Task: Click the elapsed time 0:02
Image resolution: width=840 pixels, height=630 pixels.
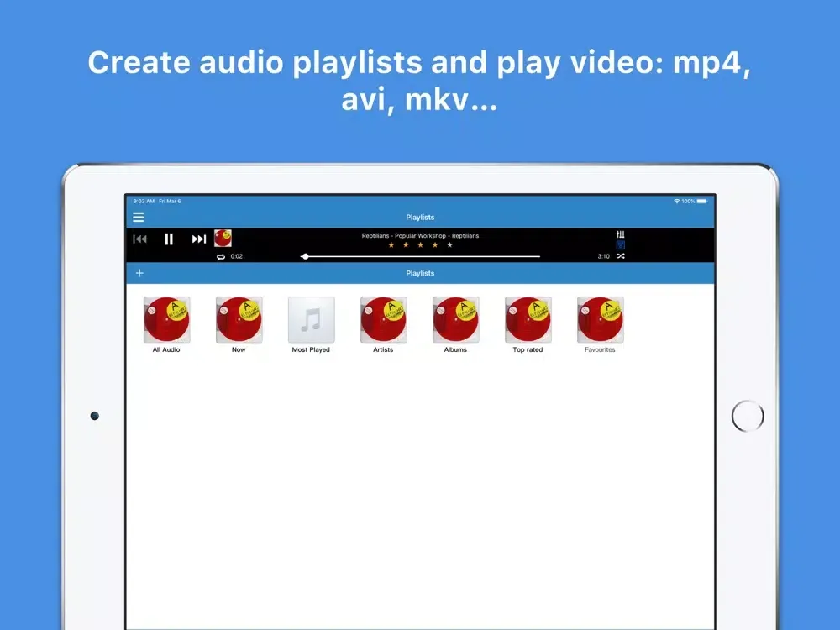Action: coord(237,256)
